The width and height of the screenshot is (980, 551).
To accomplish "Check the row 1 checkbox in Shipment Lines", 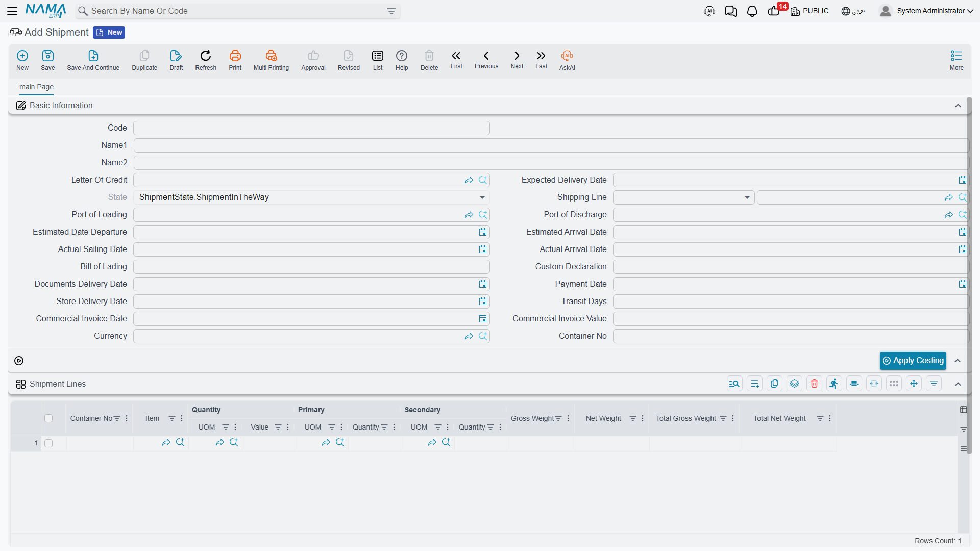I will tap(48, 443).
